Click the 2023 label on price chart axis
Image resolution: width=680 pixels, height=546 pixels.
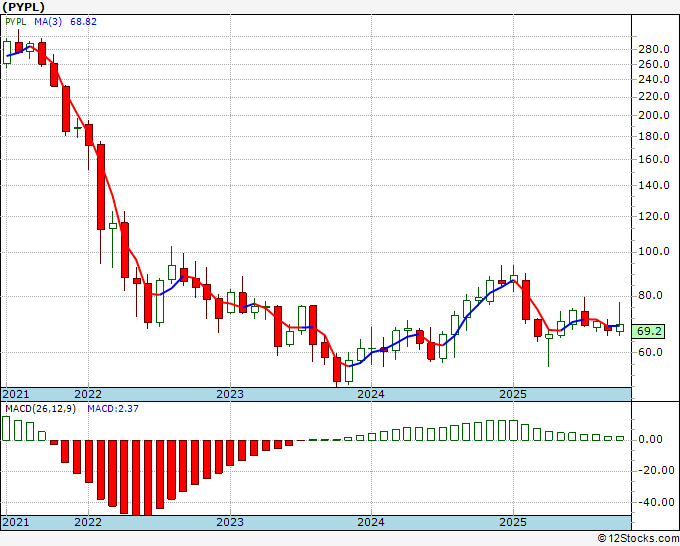[x=230, y=394]
